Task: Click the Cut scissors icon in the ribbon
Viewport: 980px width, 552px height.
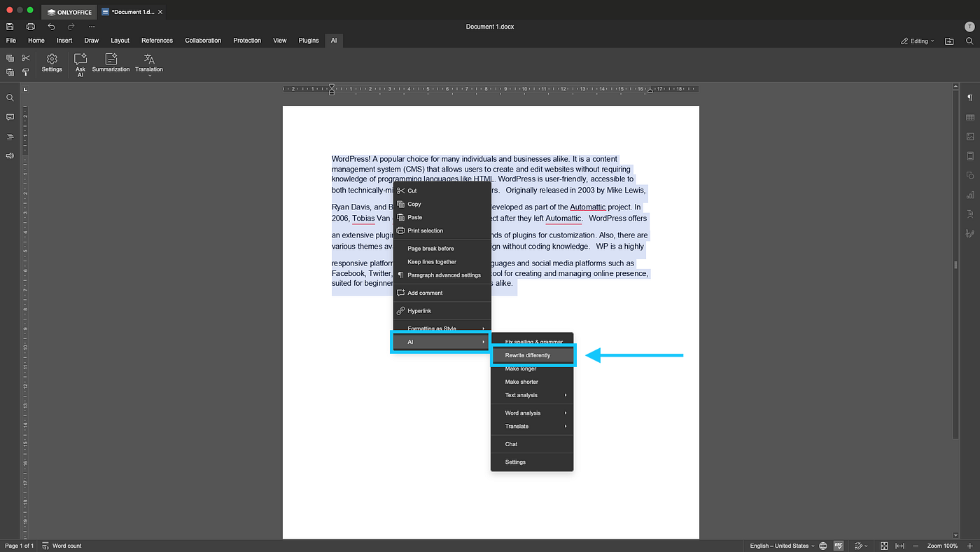Action: [26, 58]
